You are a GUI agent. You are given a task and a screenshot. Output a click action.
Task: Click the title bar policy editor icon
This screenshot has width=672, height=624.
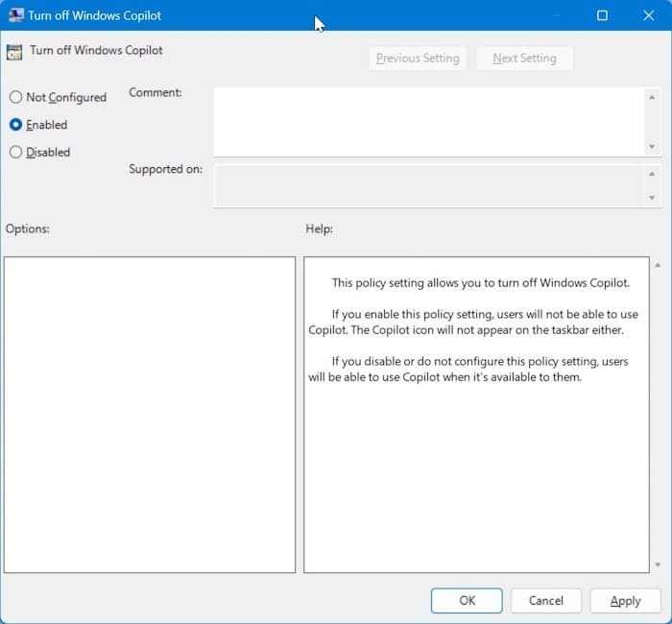coord(16,15)
